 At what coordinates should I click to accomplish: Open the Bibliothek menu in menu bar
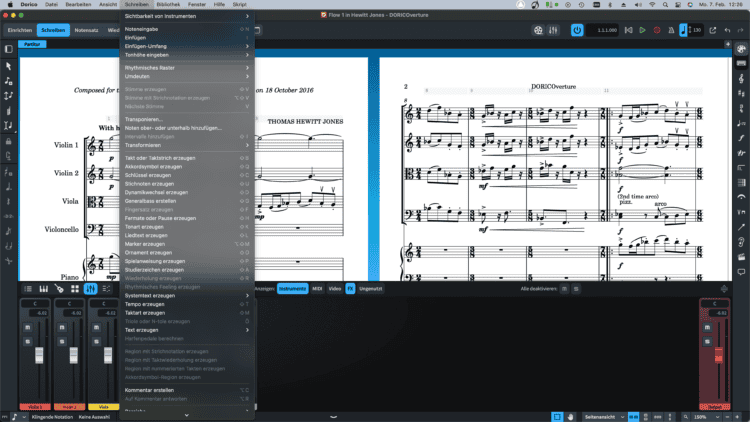(x=168, y=4)
